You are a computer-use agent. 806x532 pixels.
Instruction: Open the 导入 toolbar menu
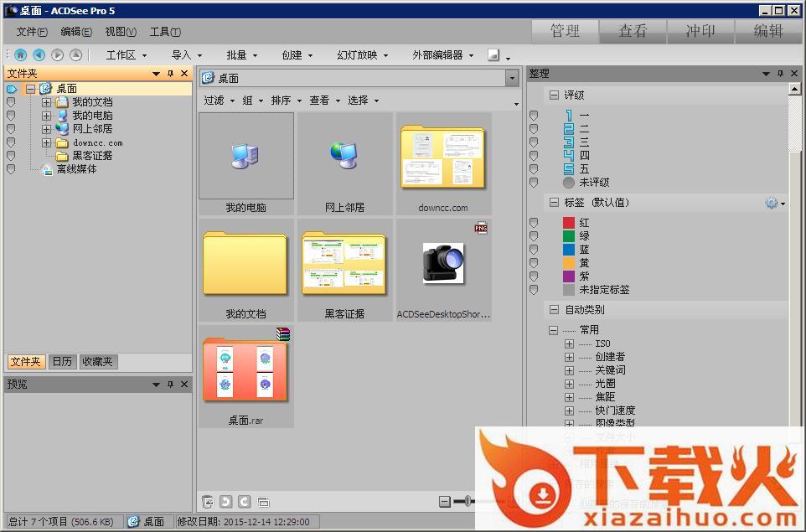coord(187,55)
